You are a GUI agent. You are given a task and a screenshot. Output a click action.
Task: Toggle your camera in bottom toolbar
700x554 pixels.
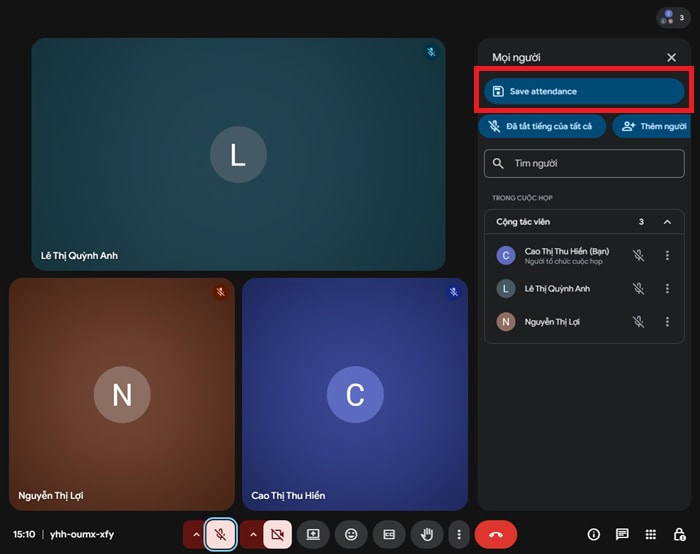(277, 534)
